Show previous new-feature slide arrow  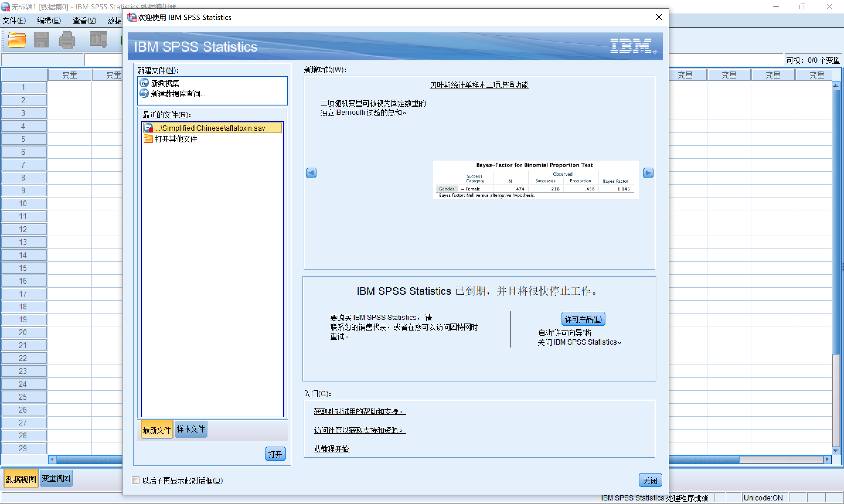311,173
